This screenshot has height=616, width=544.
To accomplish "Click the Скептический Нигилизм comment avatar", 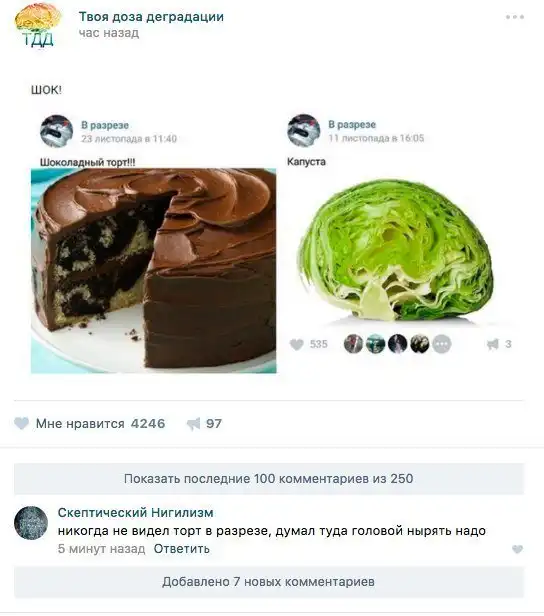I will (x=31, y=523).
